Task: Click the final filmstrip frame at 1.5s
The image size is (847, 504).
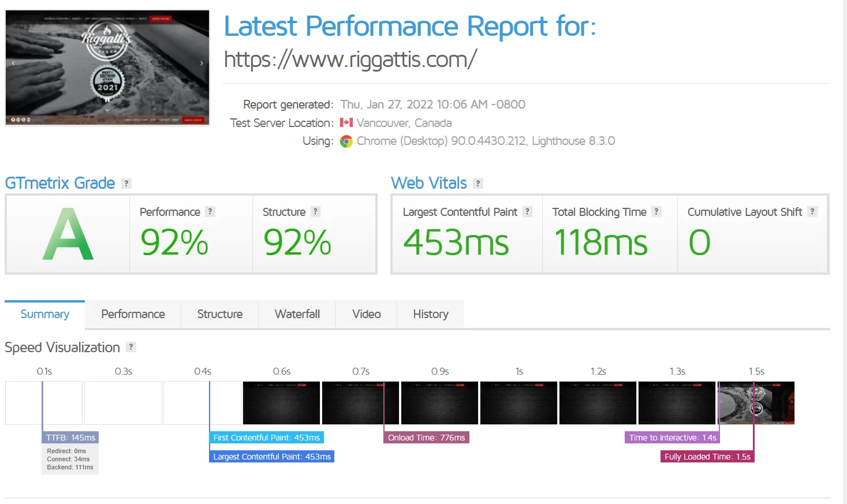Action: pyautogui.click(x=756, y=403)
